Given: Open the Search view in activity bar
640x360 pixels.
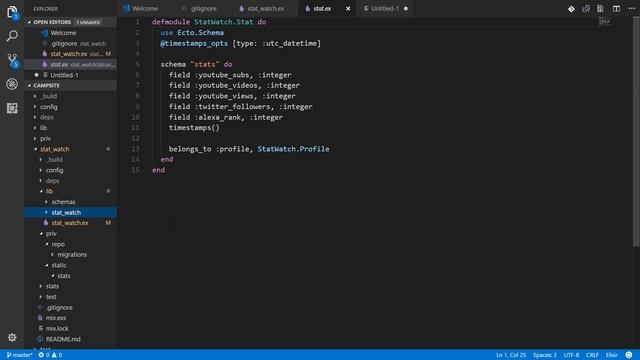Looking at the screenshot, I should pyautogui.click(x=12, y=36).
